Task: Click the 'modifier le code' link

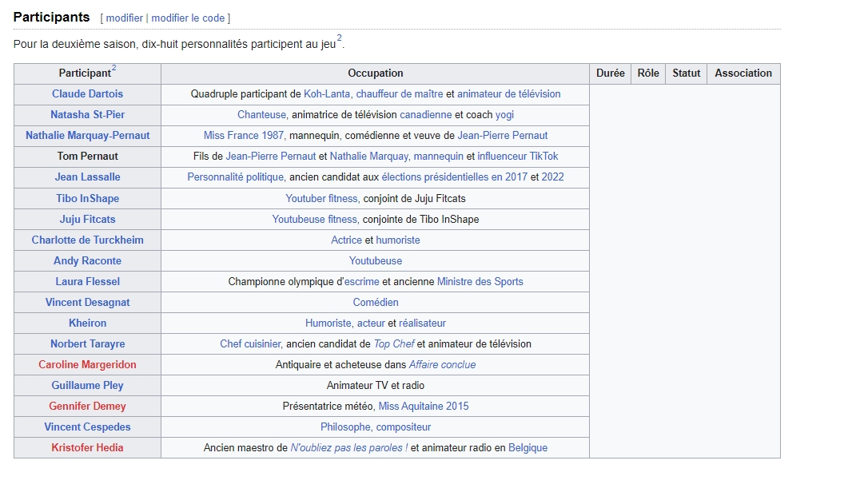Action: tap(188, 18)
